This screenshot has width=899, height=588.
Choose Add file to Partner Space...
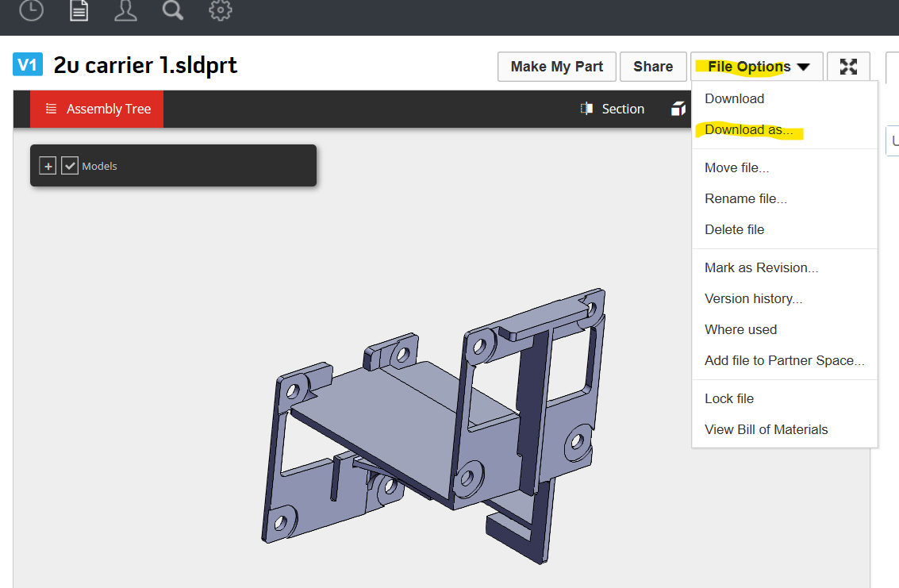point(785,361)
